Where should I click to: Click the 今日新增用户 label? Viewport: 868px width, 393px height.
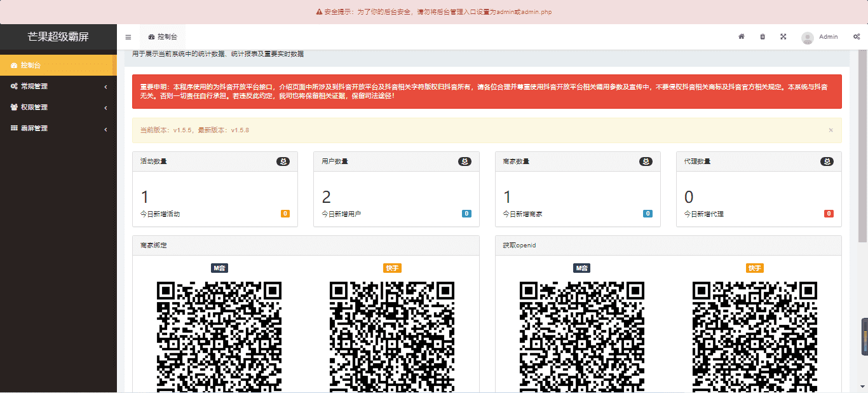(x=341, y=214)
